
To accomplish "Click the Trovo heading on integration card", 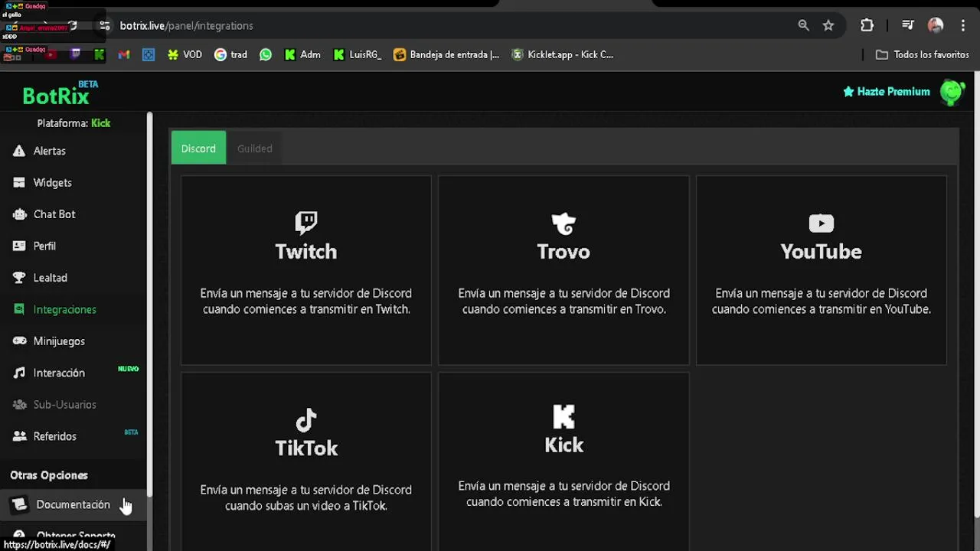I will (563, 252).
